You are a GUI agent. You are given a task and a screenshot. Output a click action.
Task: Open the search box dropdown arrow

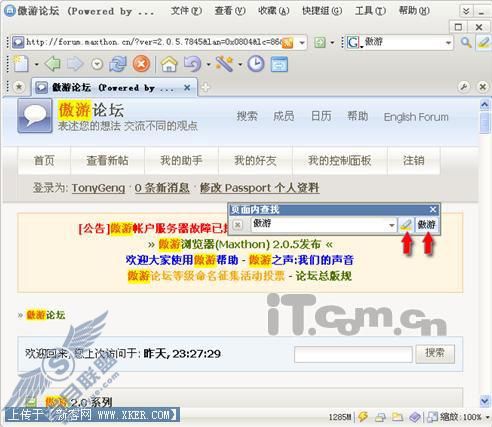448,43
